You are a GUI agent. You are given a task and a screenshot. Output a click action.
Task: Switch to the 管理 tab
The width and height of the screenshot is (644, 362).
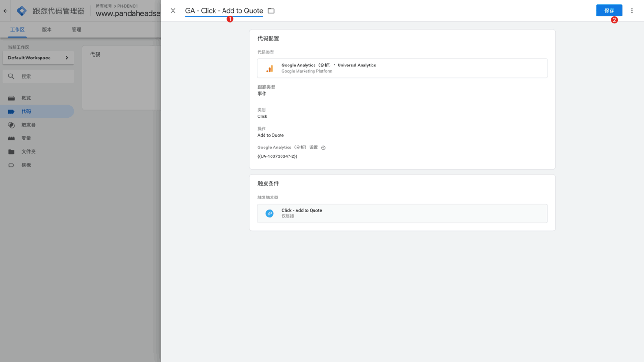click(76, 30)
